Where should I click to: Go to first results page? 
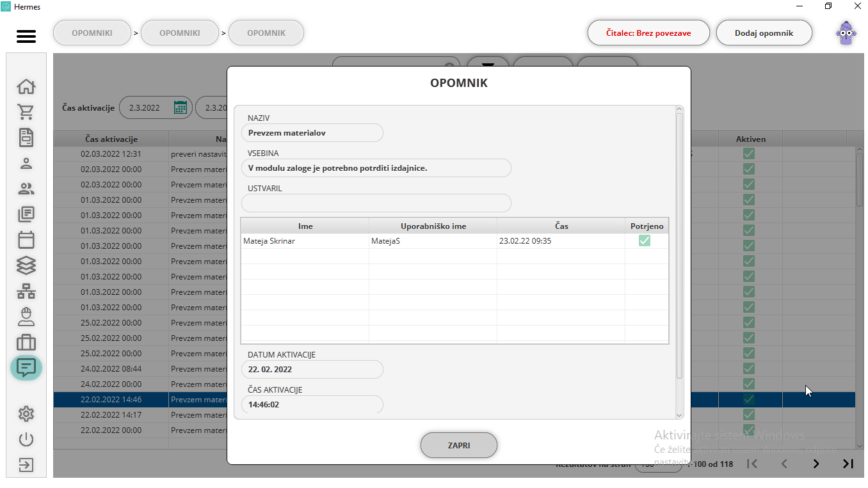click(753, 464)
